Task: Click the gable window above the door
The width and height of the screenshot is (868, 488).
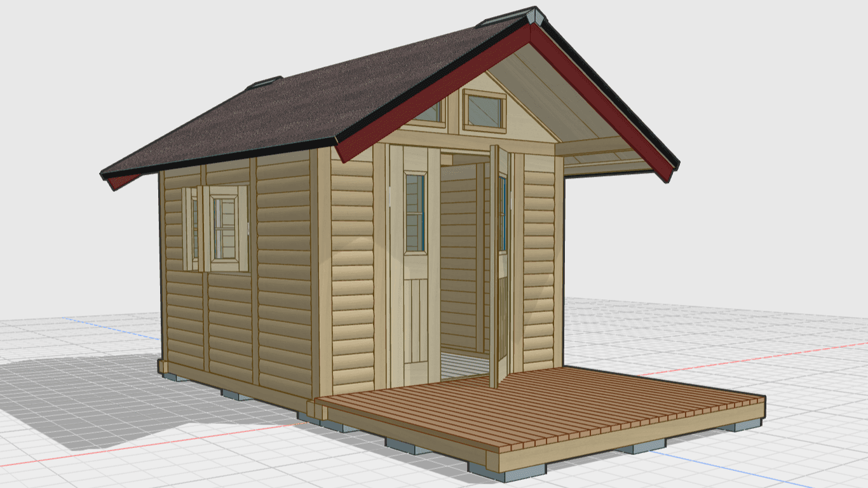Action: tap(484, 111)
